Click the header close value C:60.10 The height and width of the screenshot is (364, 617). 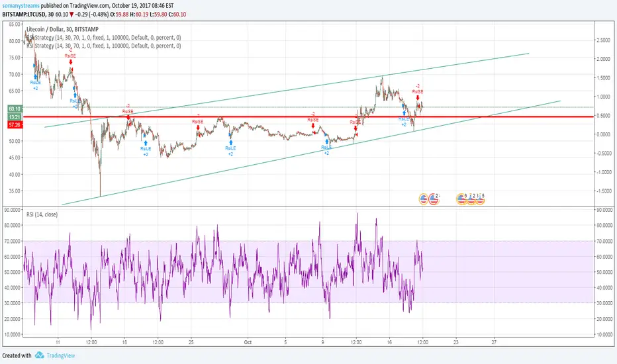[177, 14]
